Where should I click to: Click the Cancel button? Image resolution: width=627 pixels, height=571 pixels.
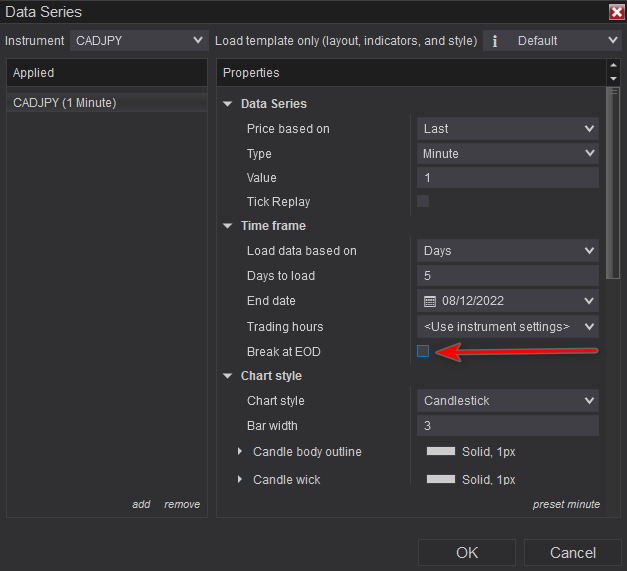pyautogui.click(x=573, y=553)
